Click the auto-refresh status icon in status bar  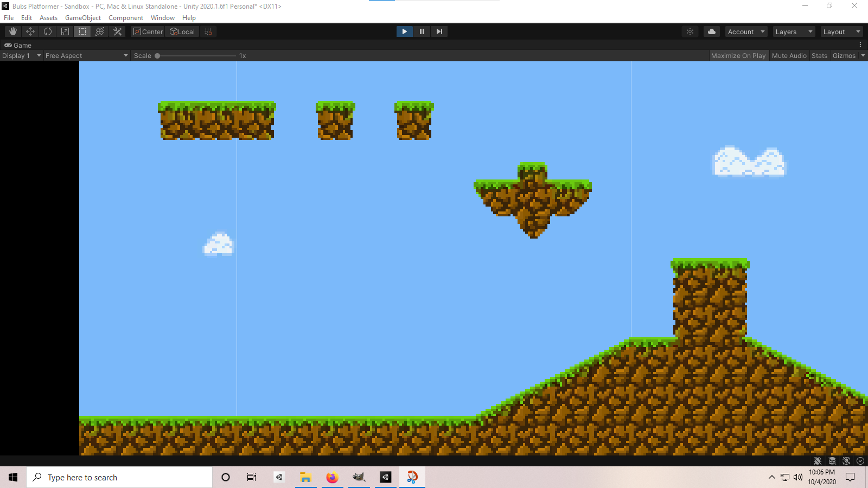846,461
